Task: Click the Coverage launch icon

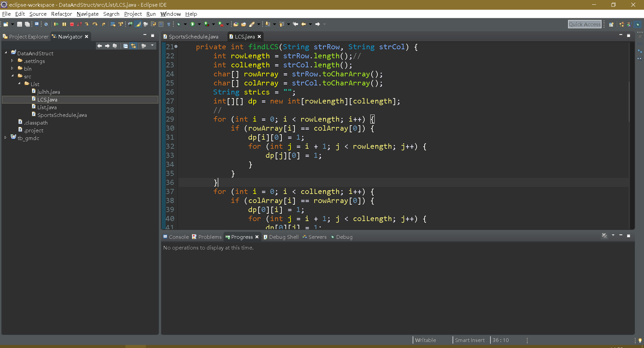Action: (207, 24)
